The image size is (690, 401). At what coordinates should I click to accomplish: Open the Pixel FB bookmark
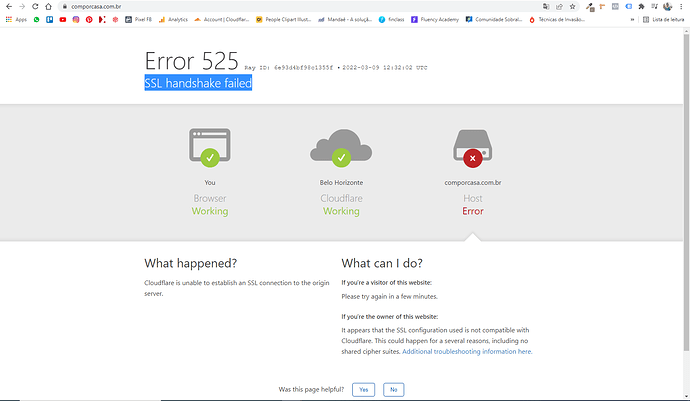tap(138, 19)
